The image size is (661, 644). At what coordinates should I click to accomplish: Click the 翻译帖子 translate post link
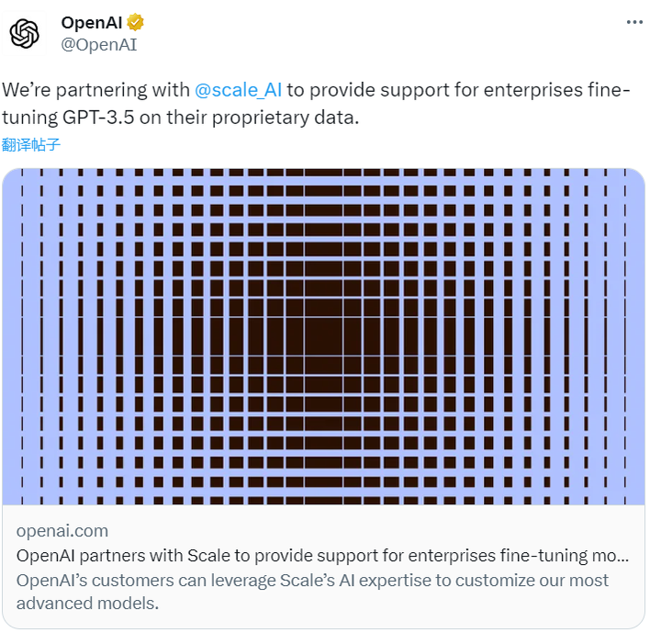pos(31,145)
